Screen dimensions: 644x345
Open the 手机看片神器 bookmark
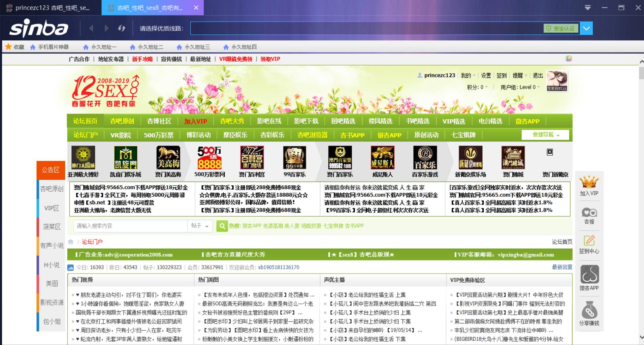click(50, 47)
